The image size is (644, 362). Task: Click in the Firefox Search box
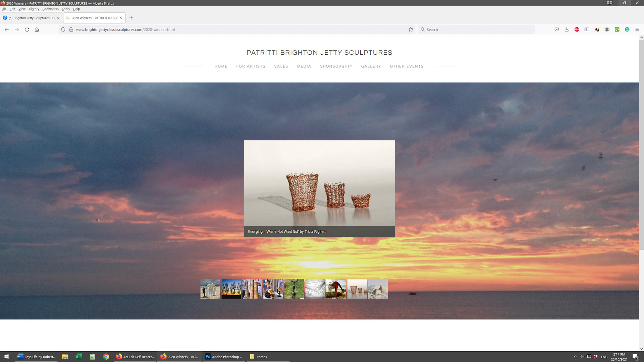coord(476,29)
